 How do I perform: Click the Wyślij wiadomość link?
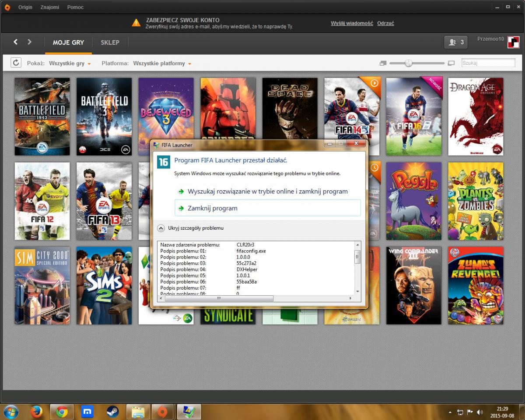tap(352, 23)
